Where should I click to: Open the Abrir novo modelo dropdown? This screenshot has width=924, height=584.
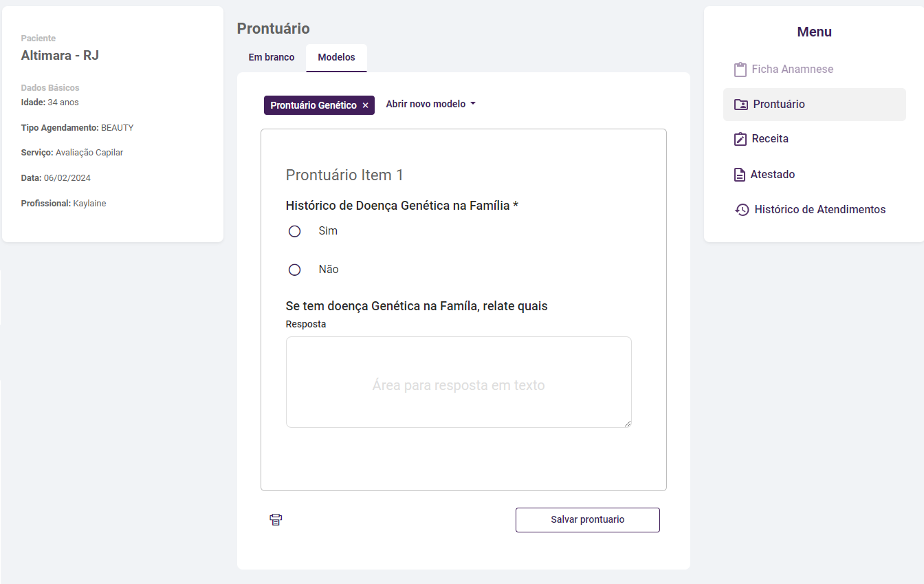[x=426, y=105]
